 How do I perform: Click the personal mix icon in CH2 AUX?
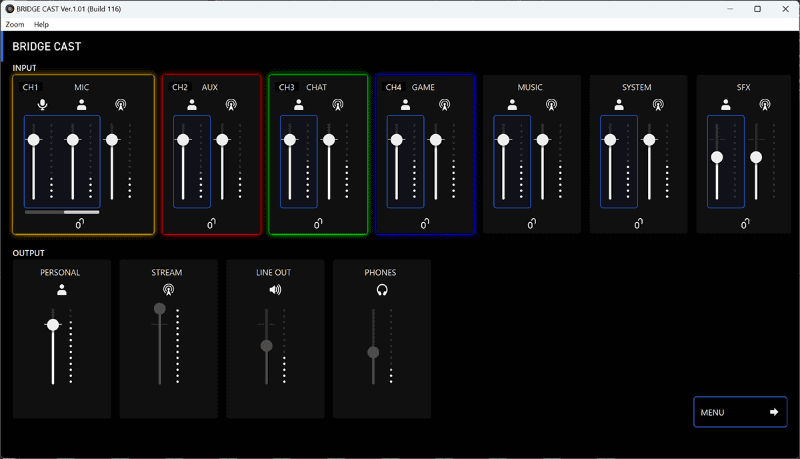pyautogui.click(x=192, y=105)
